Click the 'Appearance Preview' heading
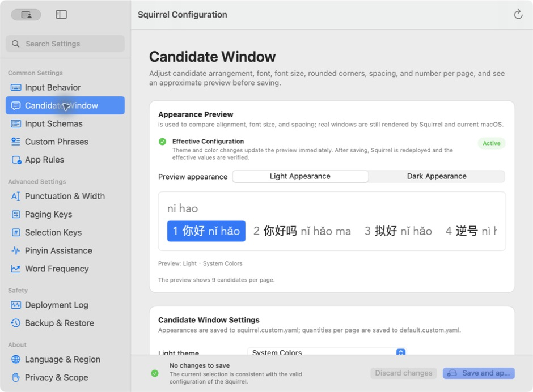 (x=196, y=114)
